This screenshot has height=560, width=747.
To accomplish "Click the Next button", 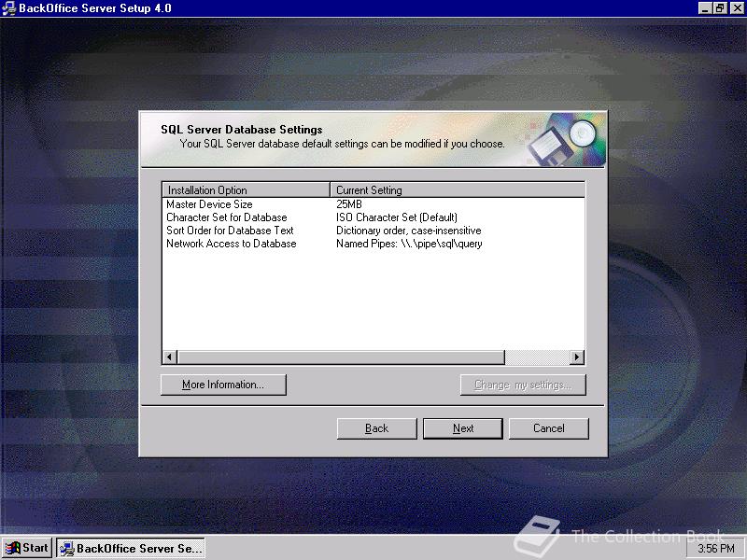I will [x=462, y=428].
